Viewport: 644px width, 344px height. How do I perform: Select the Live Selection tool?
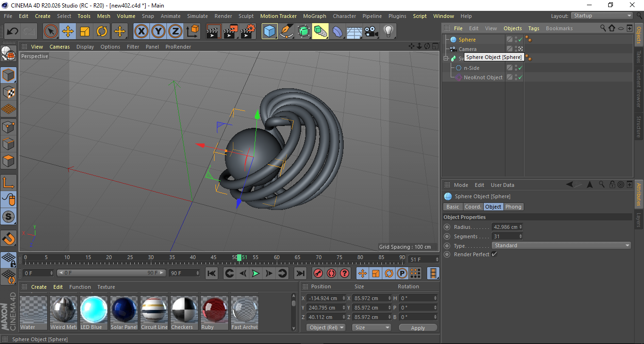pos(51,32)
